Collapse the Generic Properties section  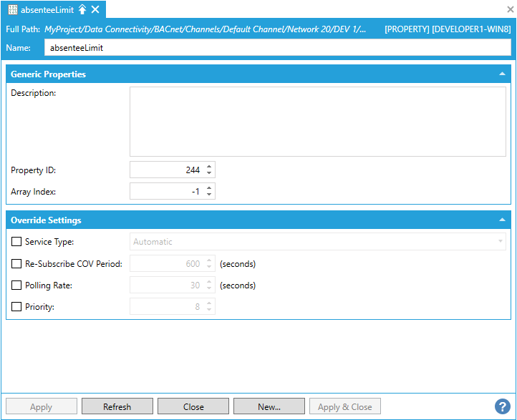point(502,74)
